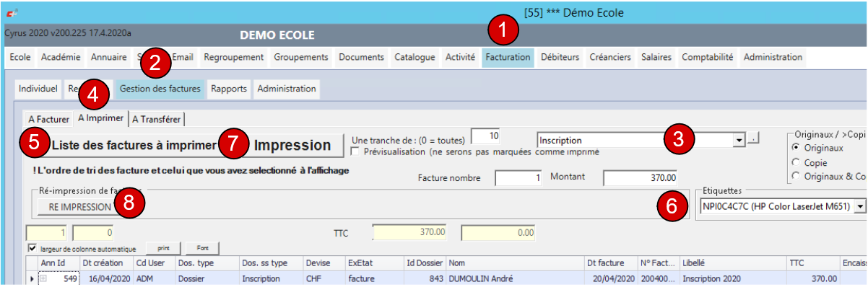Screen dimensions: 868x287
Task: Click the small print button
Action: pos(164,248)
